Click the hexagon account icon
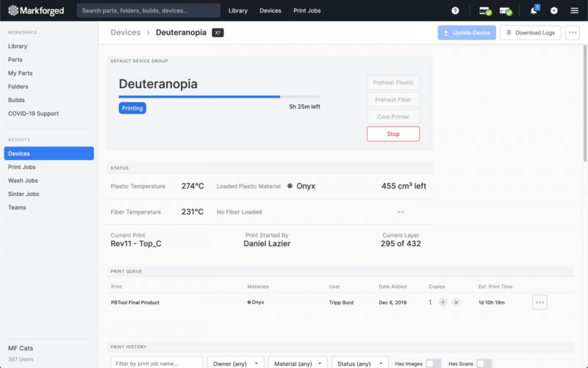588x368 pixels. (554, 11)
